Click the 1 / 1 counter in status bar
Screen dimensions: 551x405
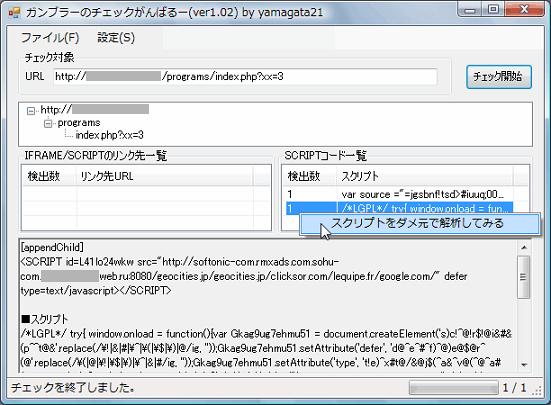(x=514, y=388)
